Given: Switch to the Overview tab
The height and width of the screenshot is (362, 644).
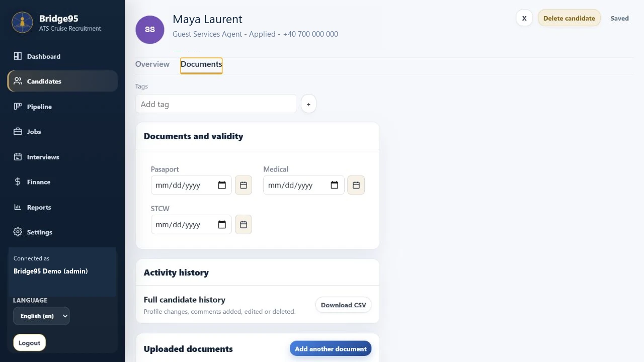Looking at the screenshot, I should coord(152,64).
